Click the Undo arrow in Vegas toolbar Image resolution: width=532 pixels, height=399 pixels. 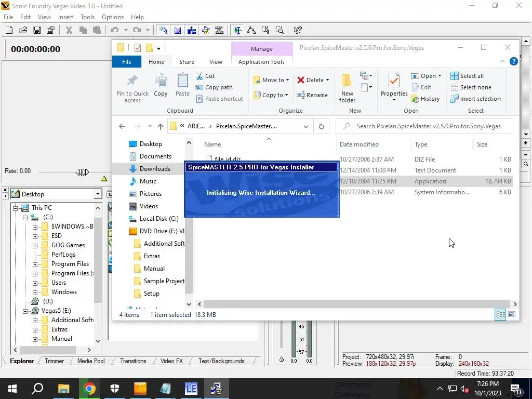[x=115, y=30]
